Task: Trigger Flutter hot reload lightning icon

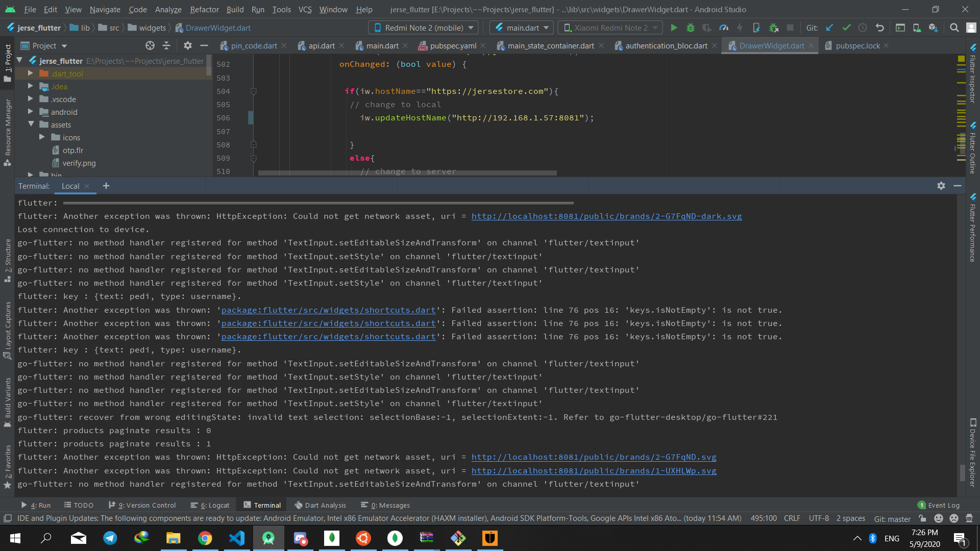Action: (740, 28)
